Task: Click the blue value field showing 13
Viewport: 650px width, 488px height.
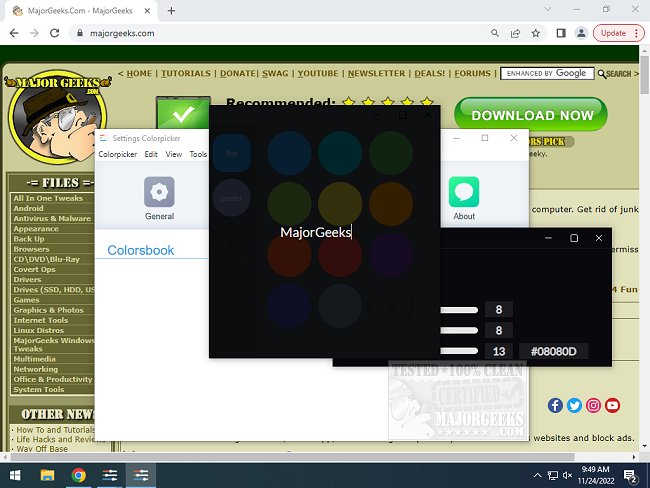Action: pyautogui.click(x=499, y=352)
